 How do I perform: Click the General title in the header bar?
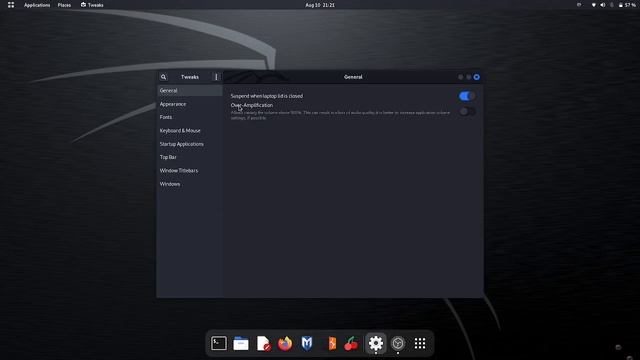point(353,77)
